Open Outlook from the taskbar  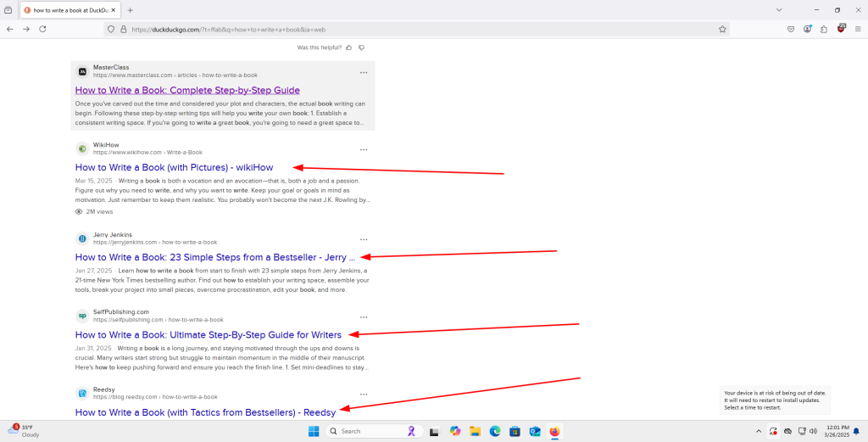click(x=535, y=431)
